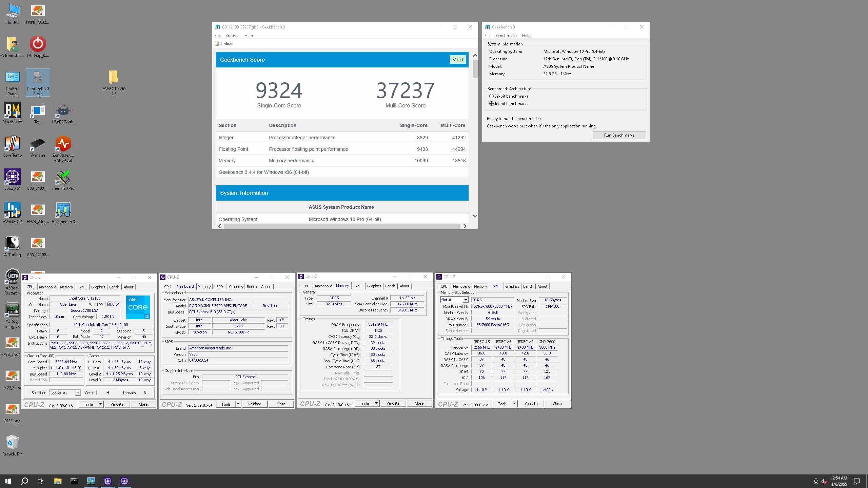The width and height of the screenshot is (868, 488).
Task: Open Geekbench 3 desktop shortcut
Action: point(63,213)
